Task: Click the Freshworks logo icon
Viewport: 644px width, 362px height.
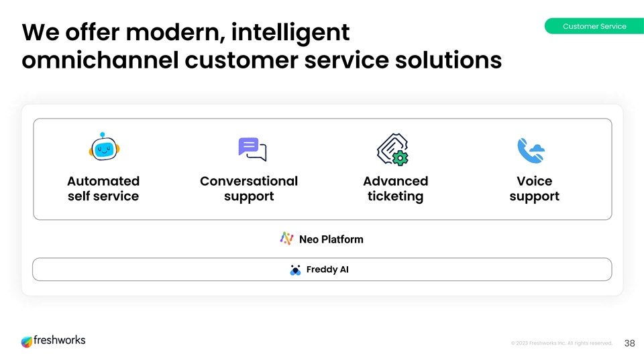Action: pyautogui.click(x=27, y=341)
